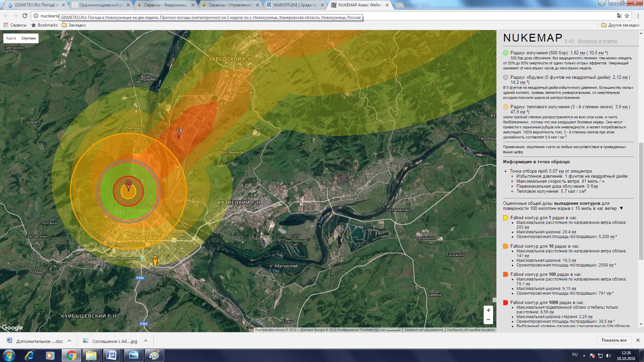Switch map to Спутник view

point(29,38)
